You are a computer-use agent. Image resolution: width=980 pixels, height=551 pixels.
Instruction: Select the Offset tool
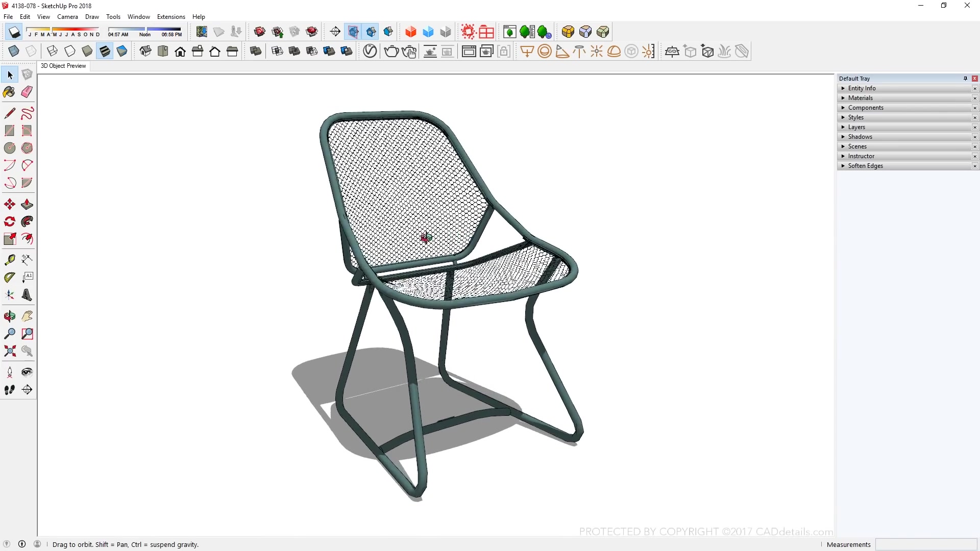[27, 239]
